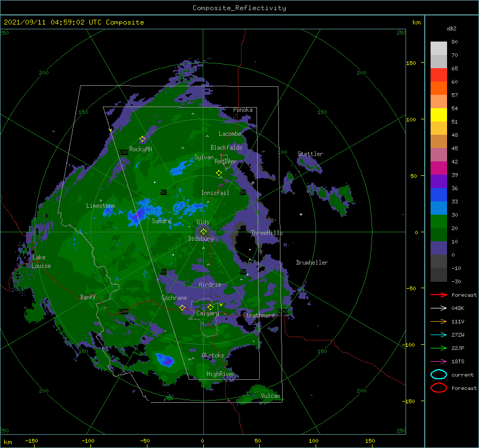Select the purple swatch between 10 and 0 dBZ
Viewport: 479px width, 448px height.
[x=439, y=248]
